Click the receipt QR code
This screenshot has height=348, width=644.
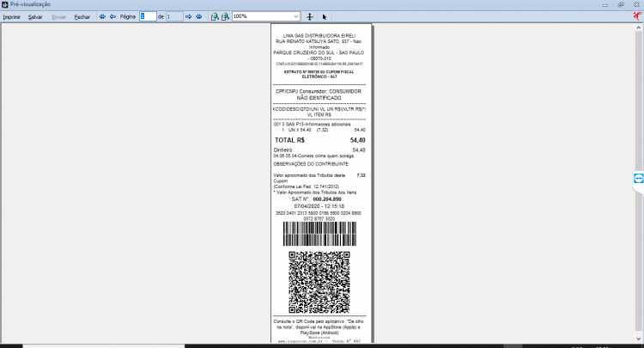[x=319, y=282]
